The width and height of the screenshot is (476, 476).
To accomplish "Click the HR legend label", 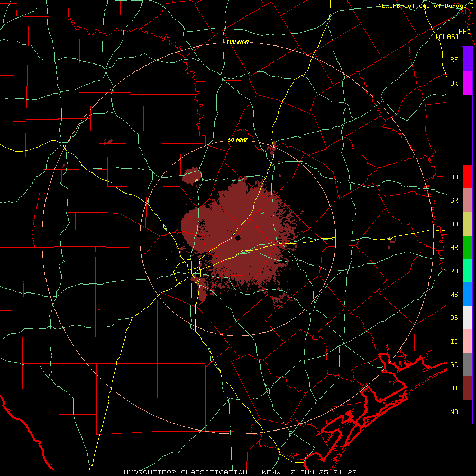I will [454, 247].
